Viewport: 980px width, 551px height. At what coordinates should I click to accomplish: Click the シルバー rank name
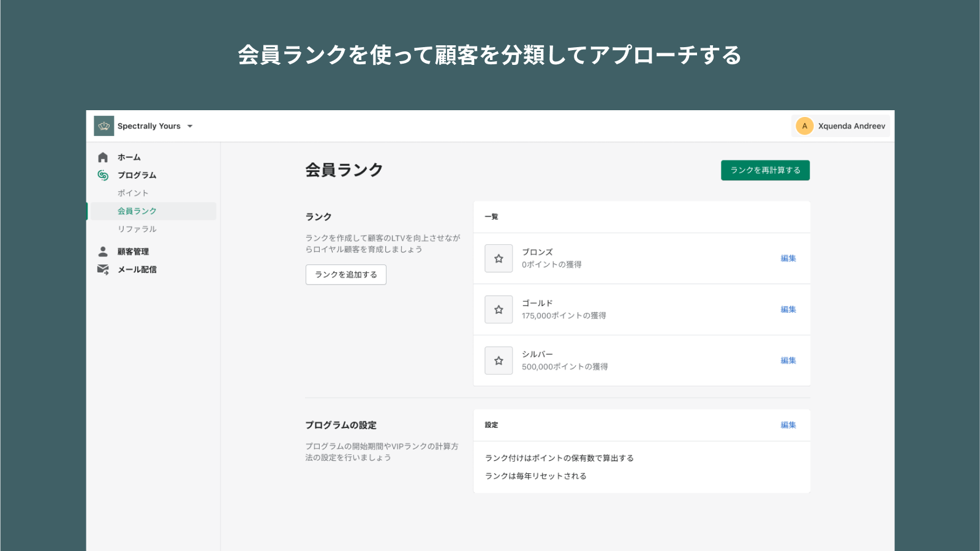point(537,354)
